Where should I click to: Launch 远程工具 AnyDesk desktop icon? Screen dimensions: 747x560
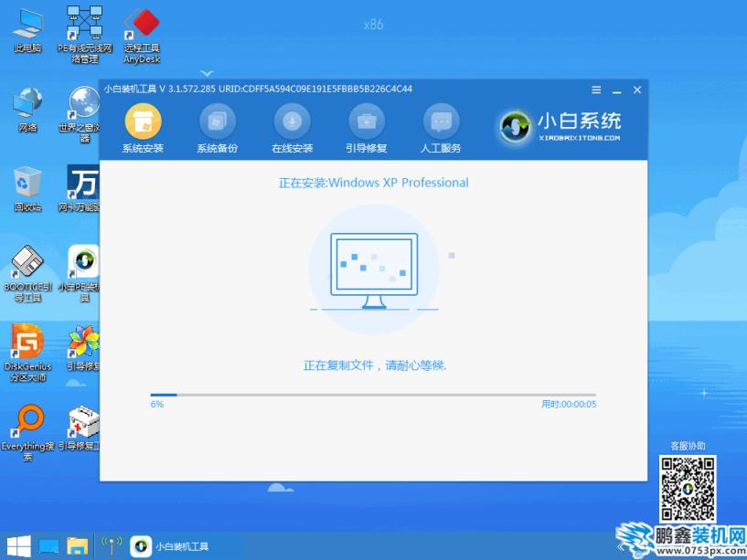142,35
